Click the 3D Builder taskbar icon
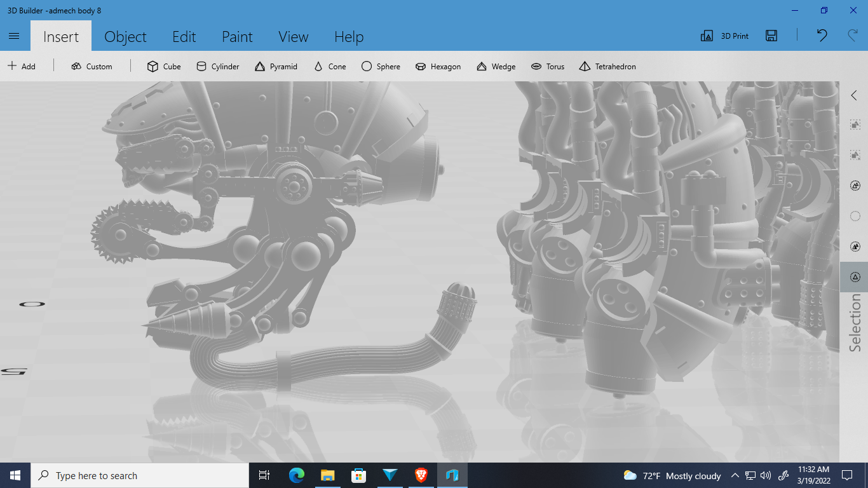The image size is (868, 488). click(x=452, y=475)
